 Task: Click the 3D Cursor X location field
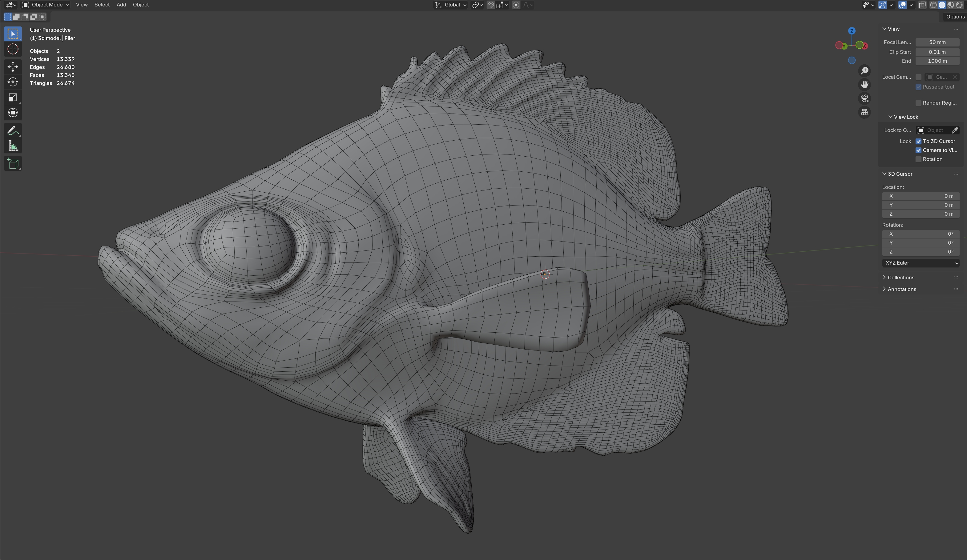point(921,196)
